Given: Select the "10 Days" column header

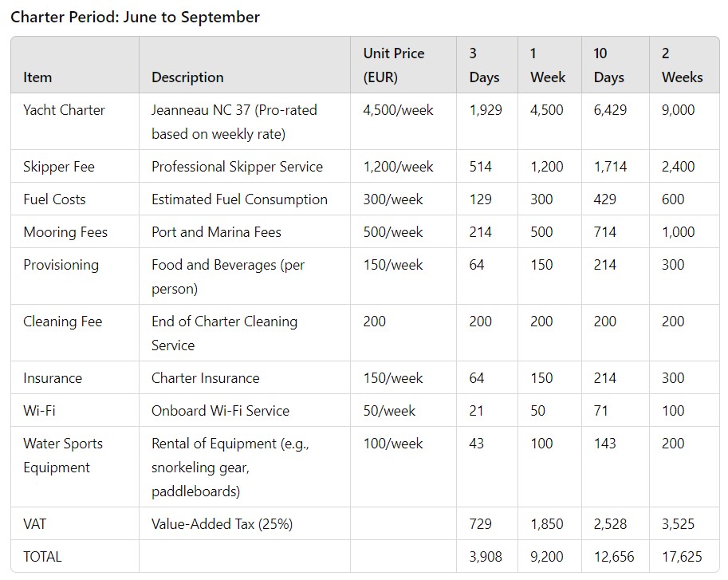Looking at the screenshot, I should coord(608,65).
